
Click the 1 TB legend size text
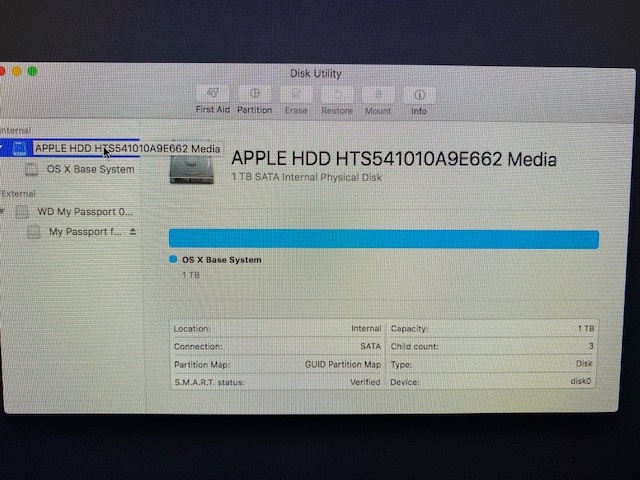point(191,275)
